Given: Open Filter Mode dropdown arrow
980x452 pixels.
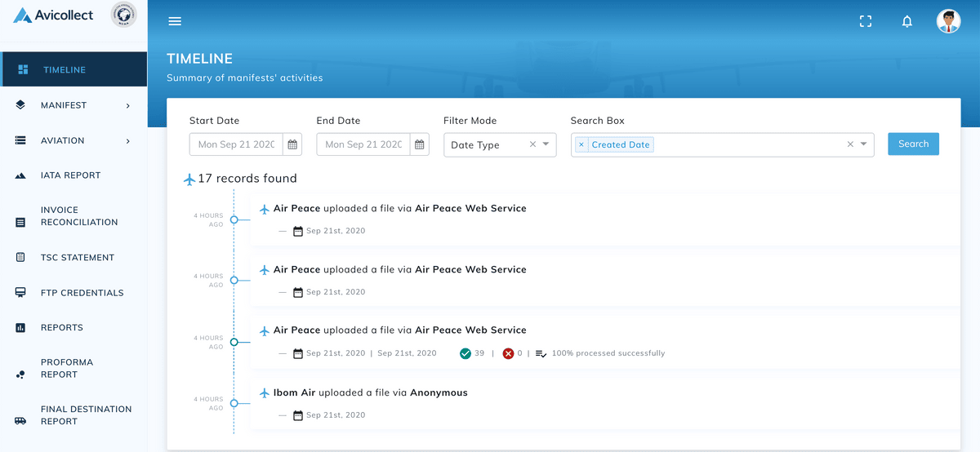Looking at the screenshot, I should pos(547,144).
